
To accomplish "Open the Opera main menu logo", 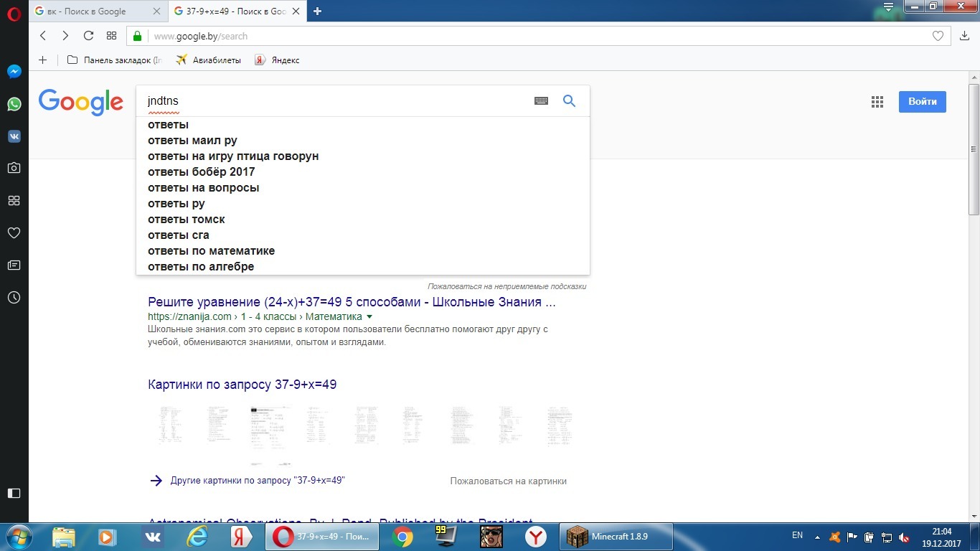I will (14, 12).
